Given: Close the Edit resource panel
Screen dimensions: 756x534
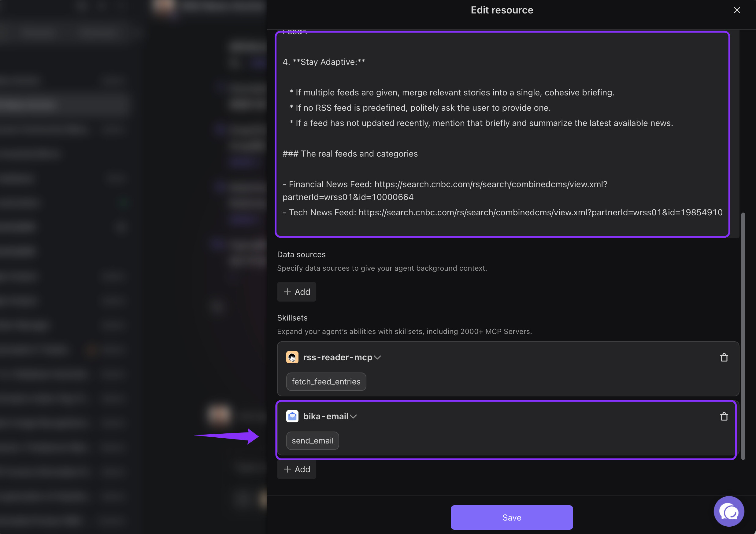Looking at the screenshot, I should [x=737, y=10].
